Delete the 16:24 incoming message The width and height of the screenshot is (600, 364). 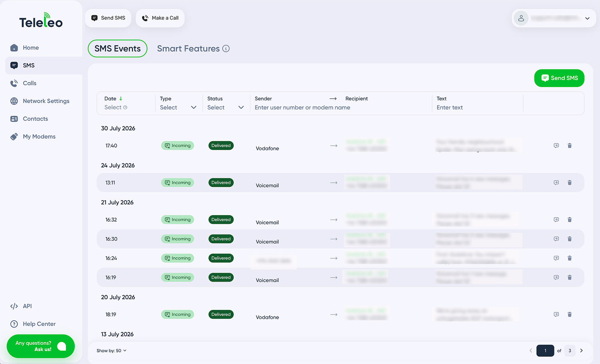570,258
